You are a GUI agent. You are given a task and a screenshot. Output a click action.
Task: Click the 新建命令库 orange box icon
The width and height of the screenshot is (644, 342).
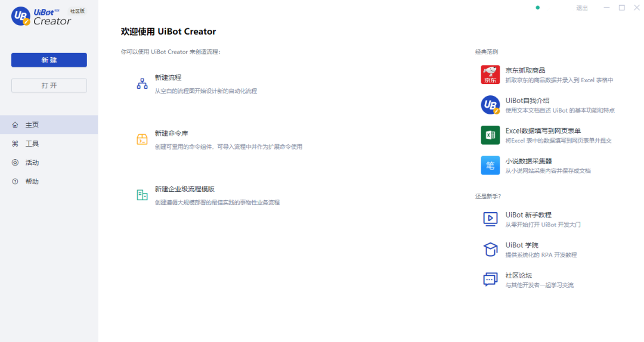point(142,139)
